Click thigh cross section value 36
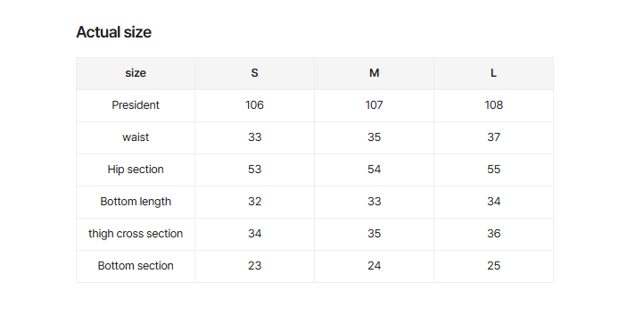This screenshot has width=644, height=332. [493, 234]
